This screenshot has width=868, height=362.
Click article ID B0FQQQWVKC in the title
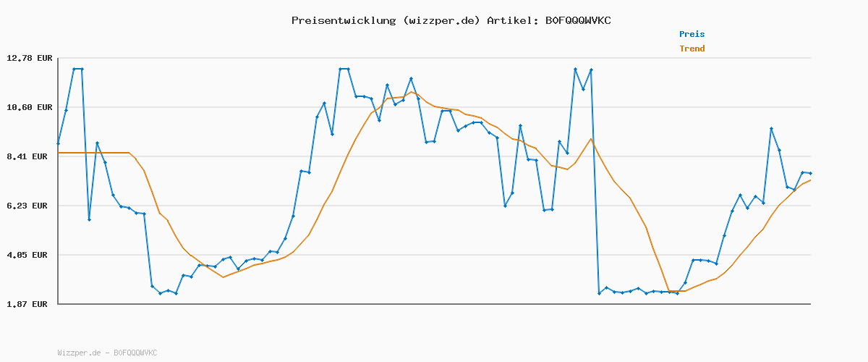[x=577, y=20]
